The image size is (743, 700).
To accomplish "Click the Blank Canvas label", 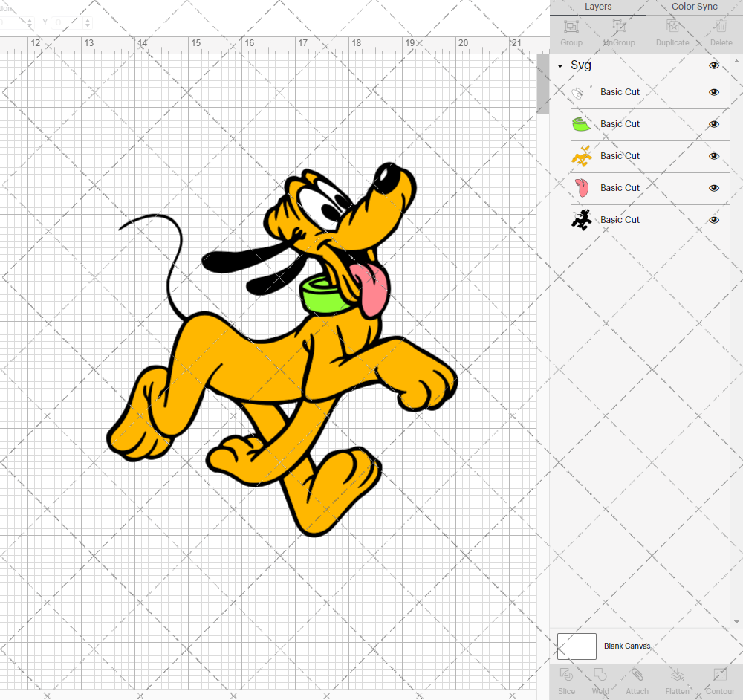I will (627, 646).
